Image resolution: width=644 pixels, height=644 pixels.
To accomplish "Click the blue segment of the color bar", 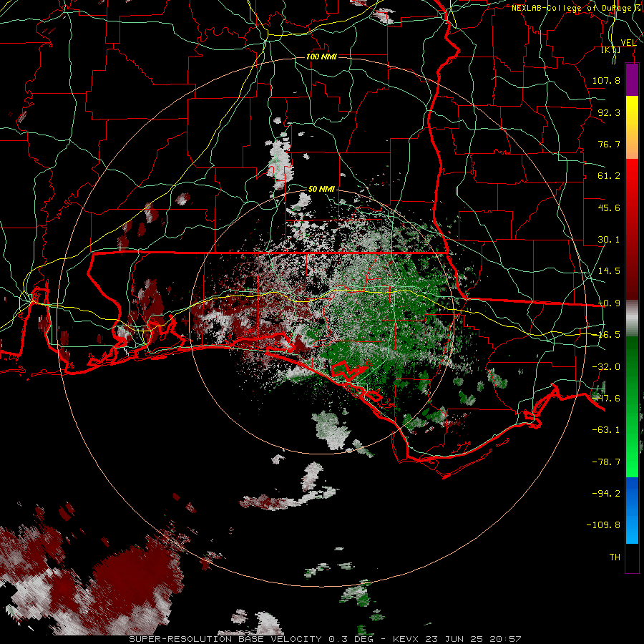I will tap(632, 510).
